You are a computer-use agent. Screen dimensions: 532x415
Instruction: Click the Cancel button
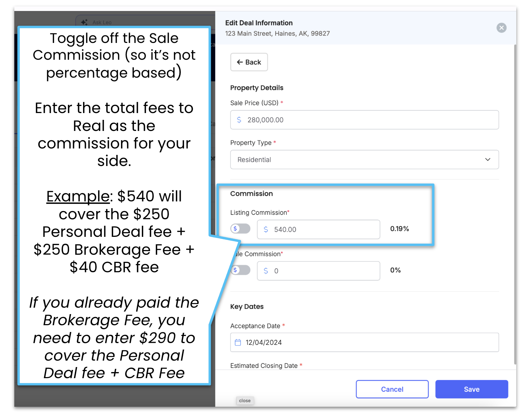392,389
